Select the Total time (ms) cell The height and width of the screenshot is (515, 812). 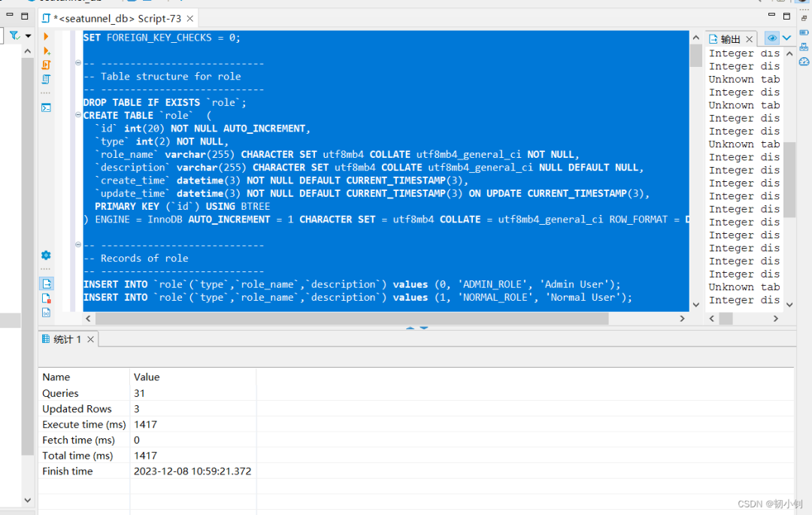pyautogui.click(x=84, y=456)
